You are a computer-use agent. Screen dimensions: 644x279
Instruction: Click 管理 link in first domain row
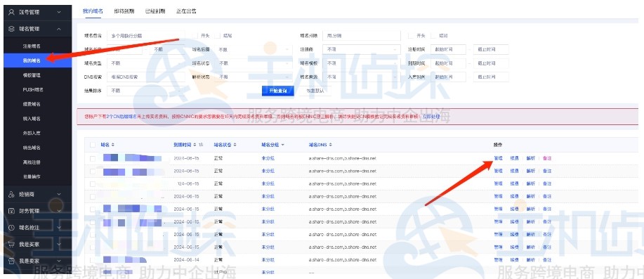pos(498,158)
